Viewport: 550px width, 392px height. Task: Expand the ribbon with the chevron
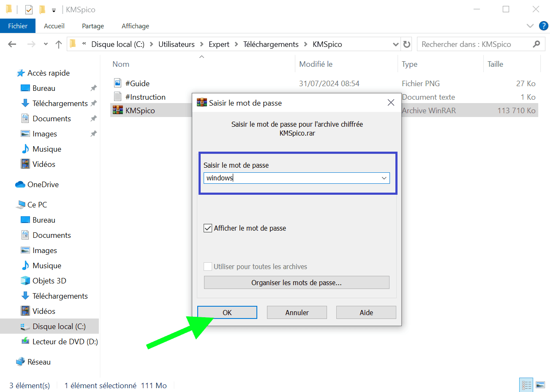(x=530, y=26)
